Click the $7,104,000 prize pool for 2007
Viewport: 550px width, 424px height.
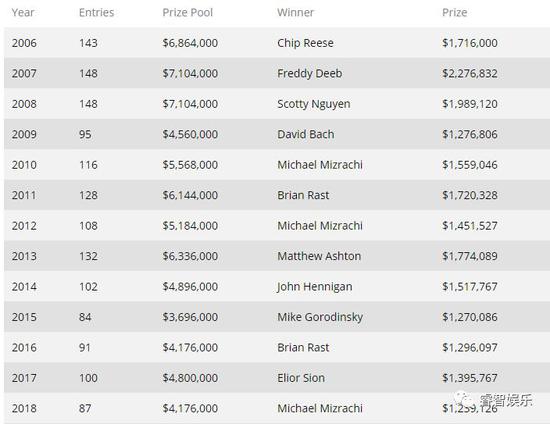pyautogui.click(x=190, y=73)
